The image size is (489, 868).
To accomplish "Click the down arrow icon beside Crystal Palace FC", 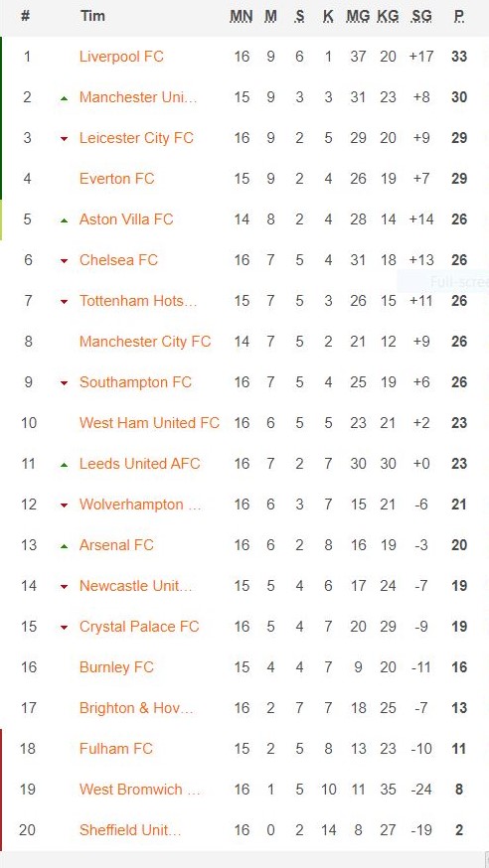I will [x=65, y=628].
